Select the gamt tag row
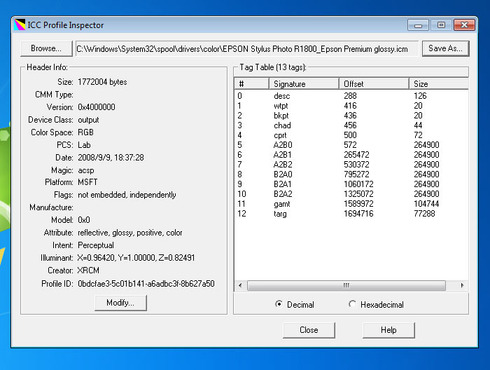Image resolution: width=490 pixels, height=370 pixels. [351, 204]
